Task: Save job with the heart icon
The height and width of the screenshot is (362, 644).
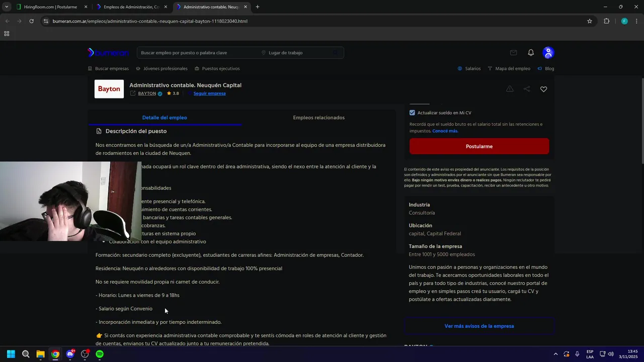Action: pyautogui.click(x=543, y=89)
